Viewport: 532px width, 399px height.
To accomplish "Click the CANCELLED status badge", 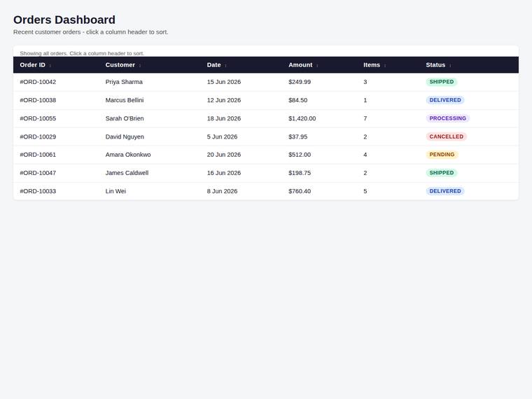I will click(447, 136).
